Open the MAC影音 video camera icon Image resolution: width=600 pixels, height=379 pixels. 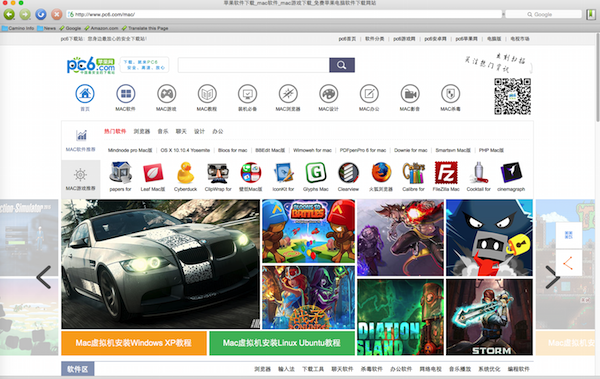[x=410, y=94]
